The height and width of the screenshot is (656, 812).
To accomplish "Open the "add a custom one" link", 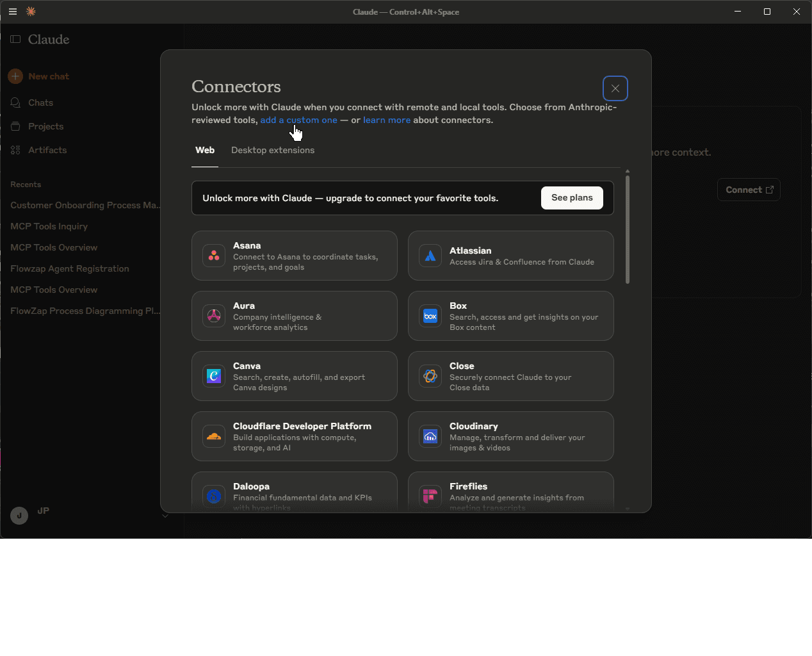I will [298, 120].
